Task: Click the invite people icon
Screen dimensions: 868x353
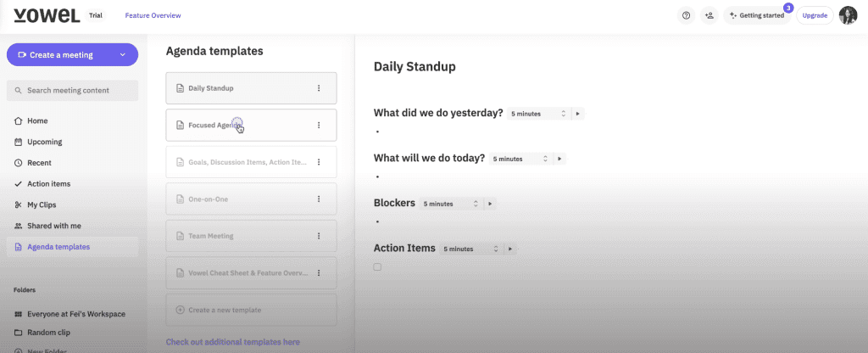Action: tap(709, 15)
